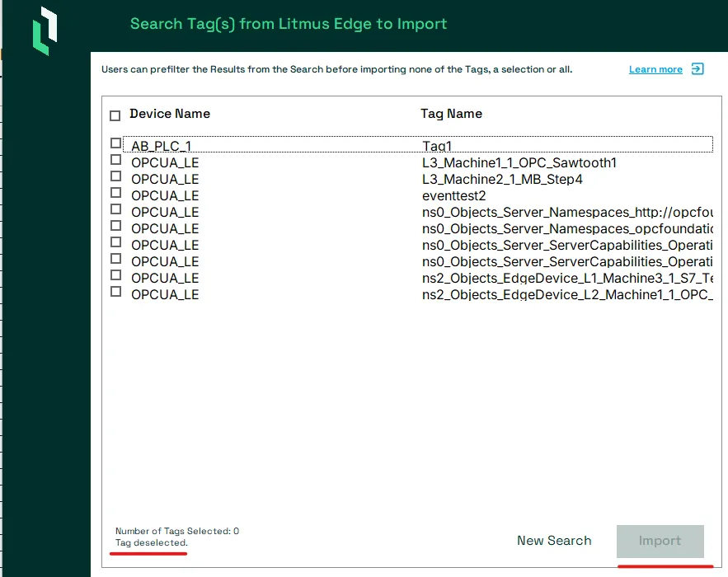728x577 pixels.
Task: Click the Learn more arrow icon
Action: [697, 69]
